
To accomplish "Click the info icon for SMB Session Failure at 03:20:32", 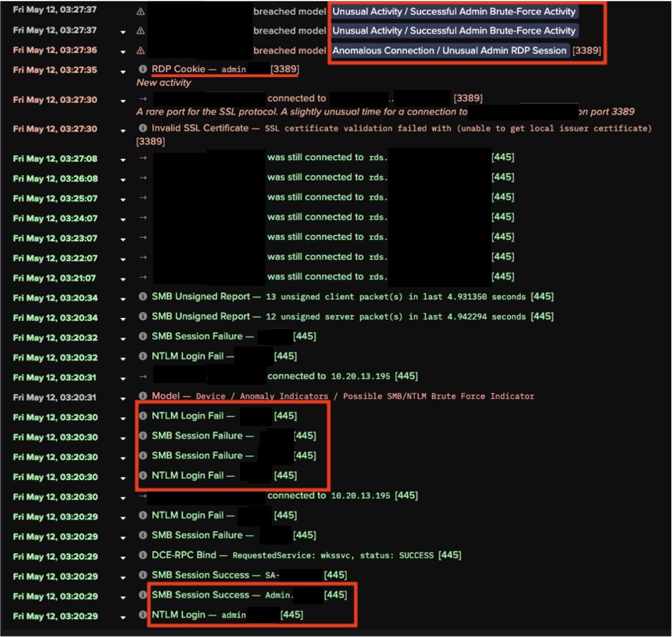I will pyautogui.click(x=142, y=336).
